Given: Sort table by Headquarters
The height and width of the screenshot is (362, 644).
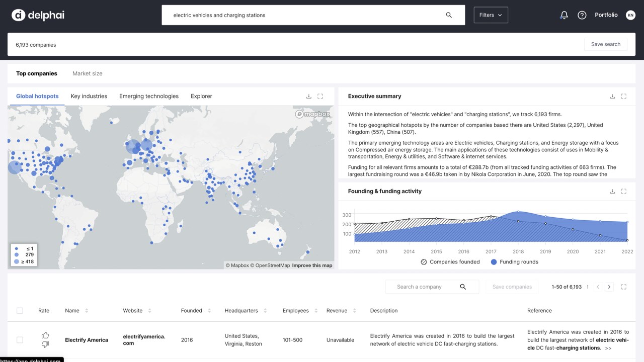Looking at the screenshot, I should click(x=265, y=311).
